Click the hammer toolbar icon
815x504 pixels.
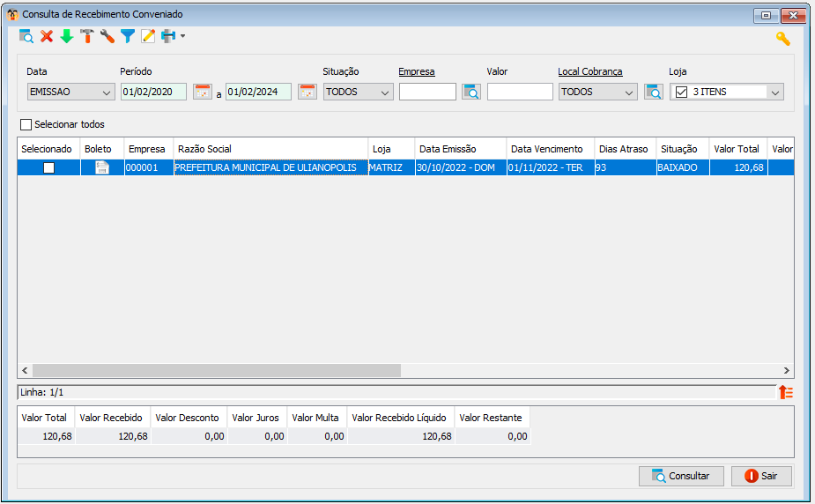pyautogui.click(x=87, y=36)
